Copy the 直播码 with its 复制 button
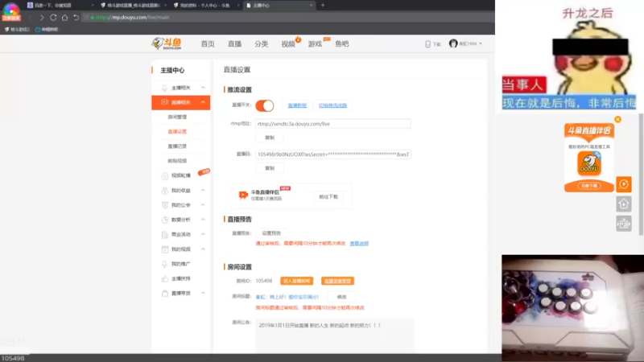644x362 pixels. pos(270,168)
